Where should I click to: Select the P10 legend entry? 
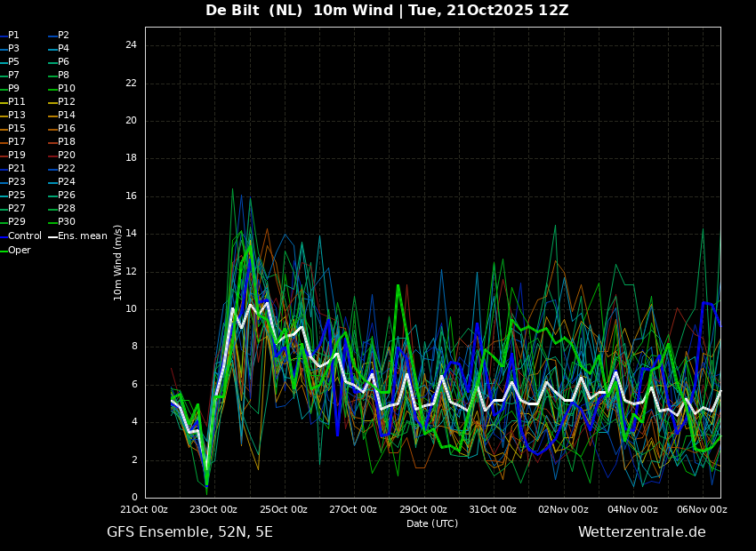(x=67, y=89)
